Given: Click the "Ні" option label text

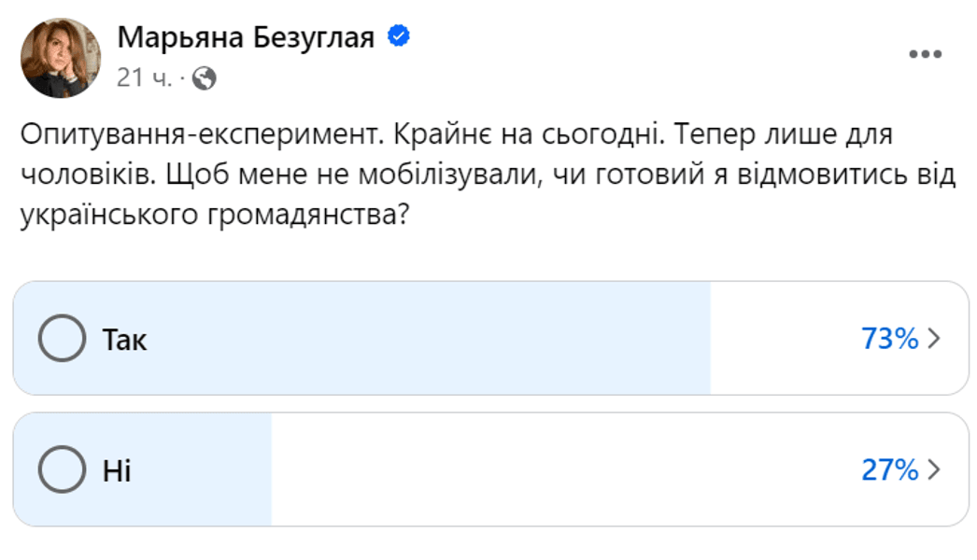Looking at the screenshot, I should pyautogui.click(x=117, y=471).
